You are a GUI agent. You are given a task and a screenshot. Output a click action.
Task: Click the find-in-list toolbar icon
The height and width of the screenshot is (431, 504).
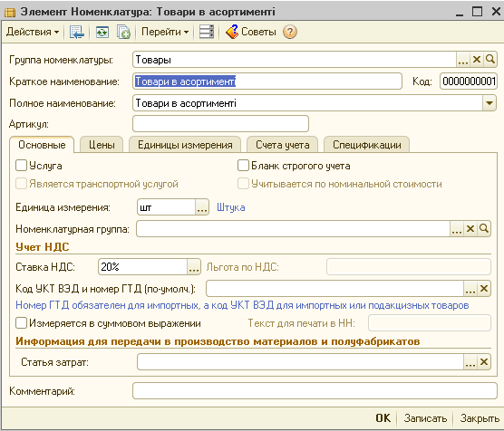pyautogui.click(x=76, y=32)
